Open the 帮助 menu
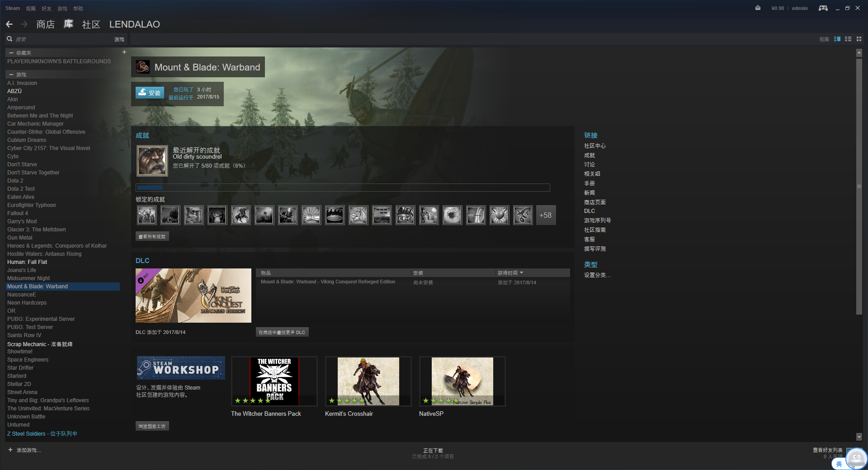 [x=78, y=8]
